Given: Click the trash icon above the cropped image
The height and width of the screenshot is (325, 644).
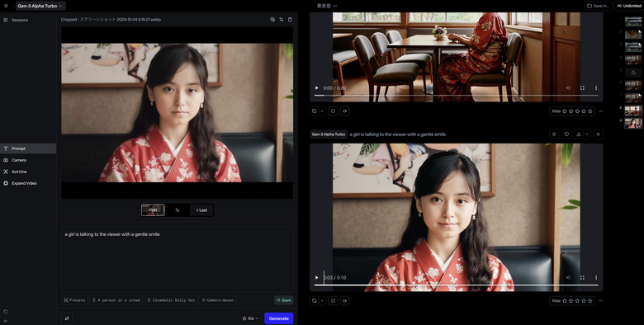Looking at the screenshot, I should coord(290,19).
